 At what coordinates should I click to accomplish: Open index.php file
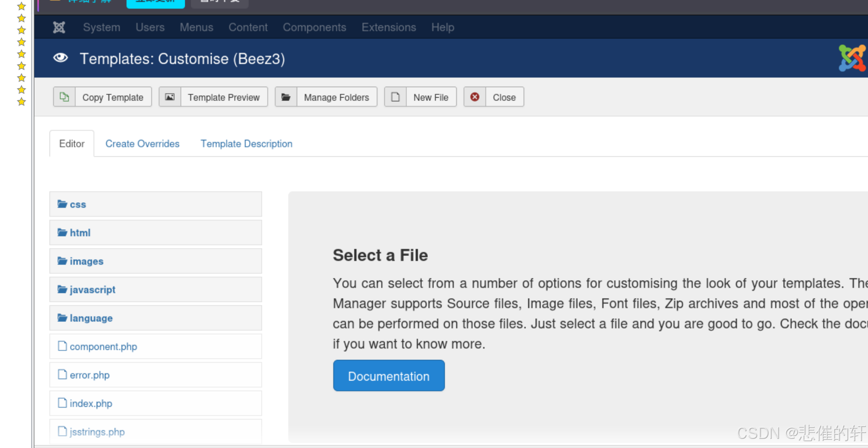(155, 403)
